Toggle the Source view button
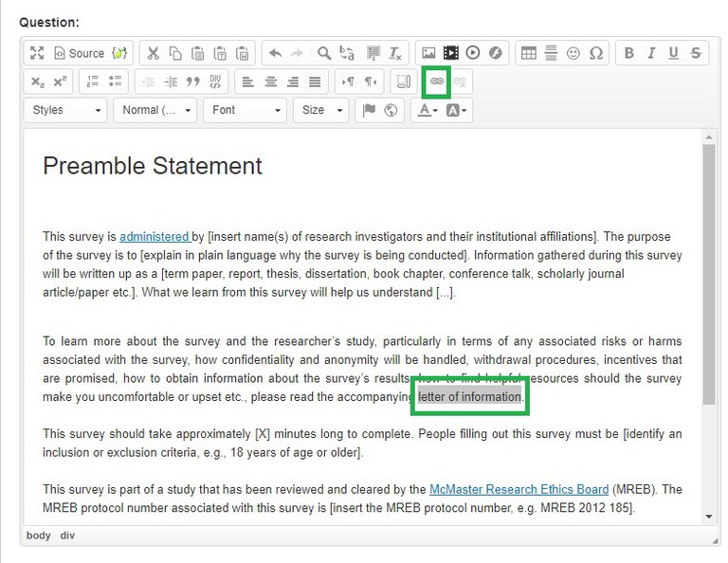The width and height of the screenshot is (728, 563). click(79, 53)
